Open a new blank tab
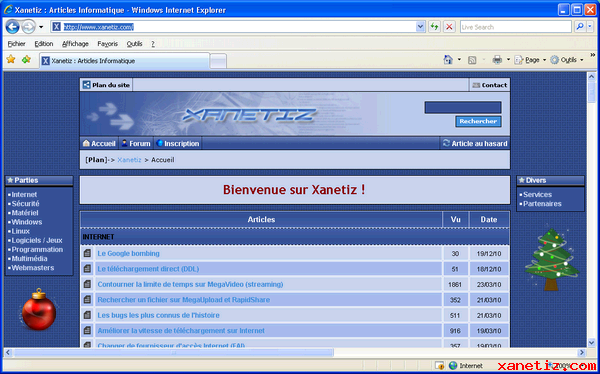 [218, 61]
